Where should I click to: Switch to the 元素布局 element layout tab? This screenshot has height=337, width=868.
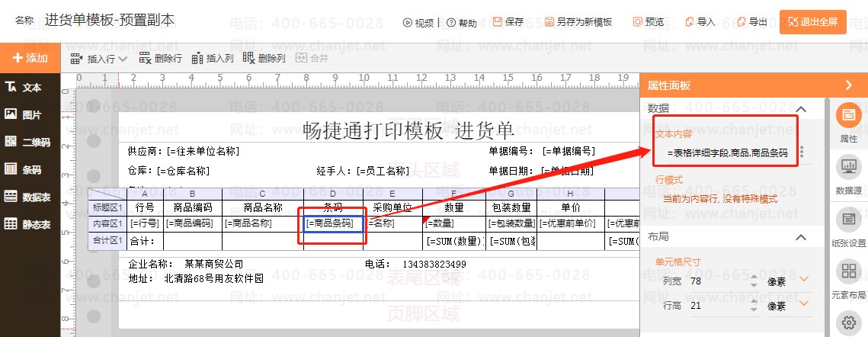pos(848,280)
